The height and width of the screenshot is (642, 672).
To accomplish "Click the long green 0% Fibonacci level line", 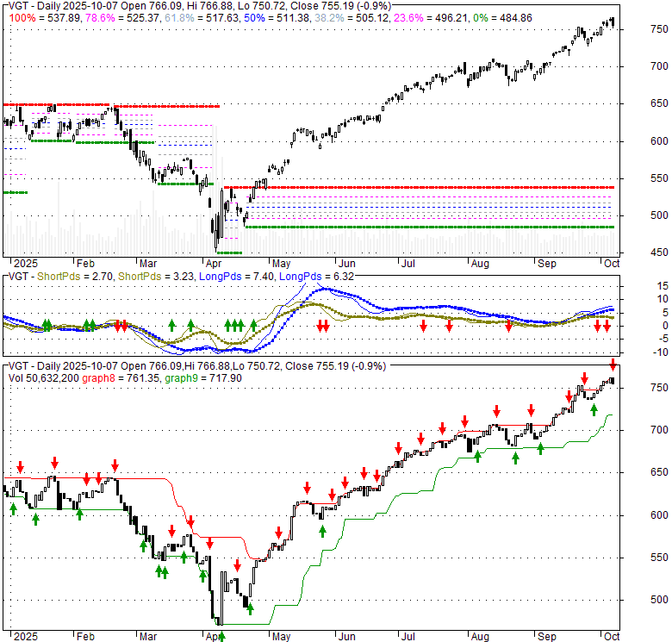I will (429, 227).
